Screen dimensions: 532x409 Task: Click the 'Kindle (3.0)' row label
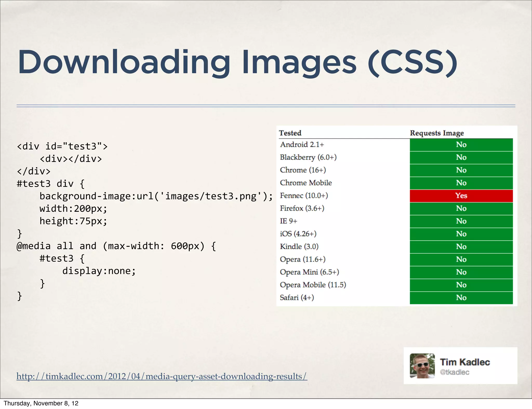(x=299, y=247)
